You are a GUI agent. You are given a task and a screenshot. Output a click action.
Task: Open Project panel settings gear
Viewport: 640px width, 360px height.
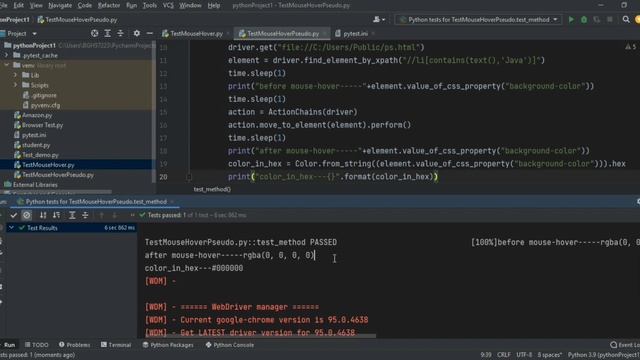(137, 33)
